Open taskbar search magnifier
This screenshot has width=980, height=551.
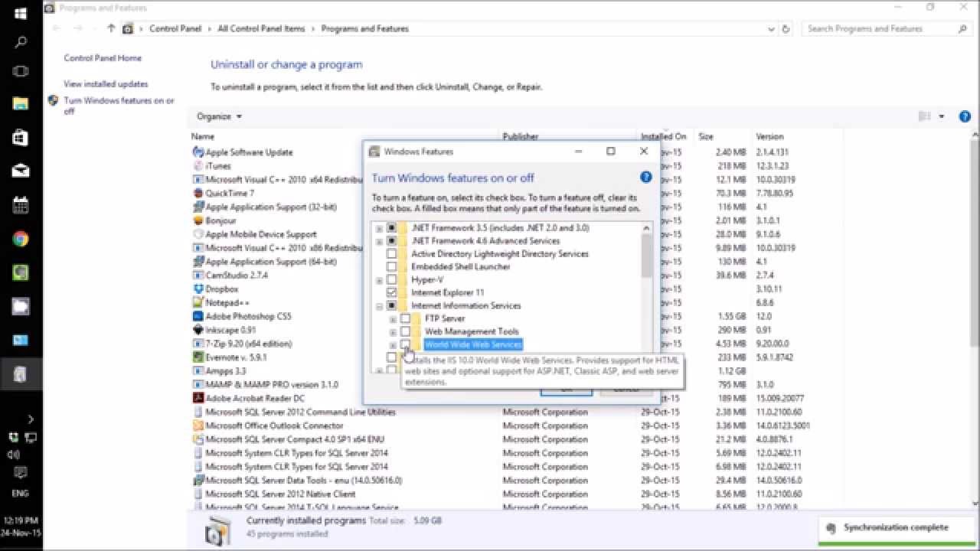coord(21,43)
